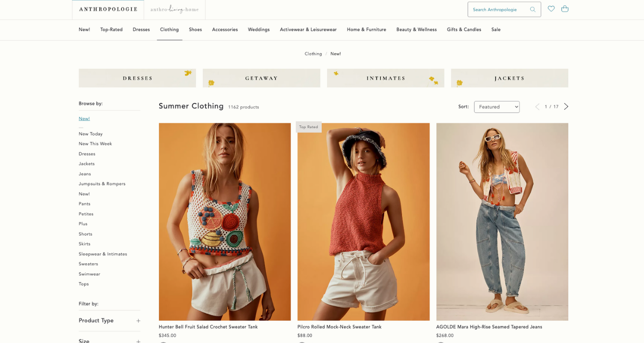Click the previous page arrow
This screenshot has height=343, width=644.
coord(537,107)
